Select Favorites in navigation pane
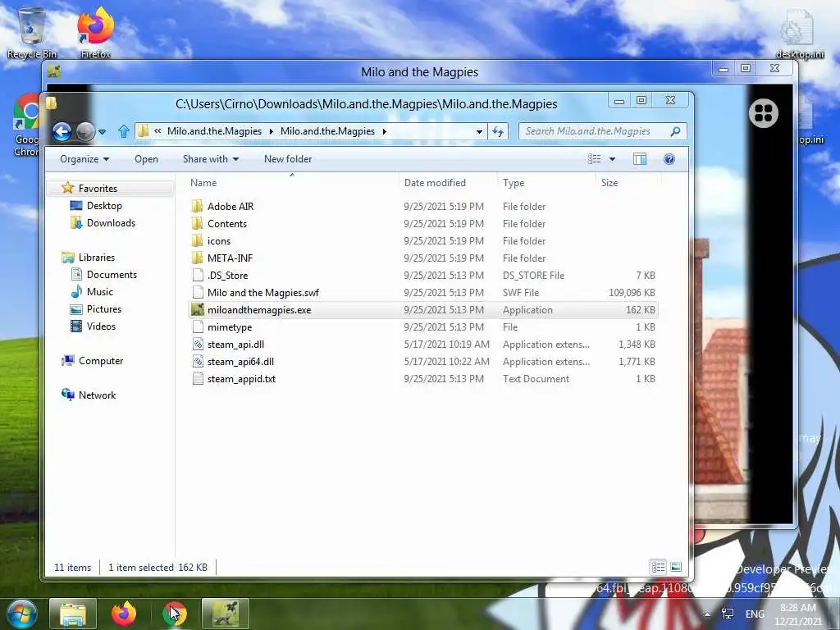840x630 pixels. tap(98, 188)
